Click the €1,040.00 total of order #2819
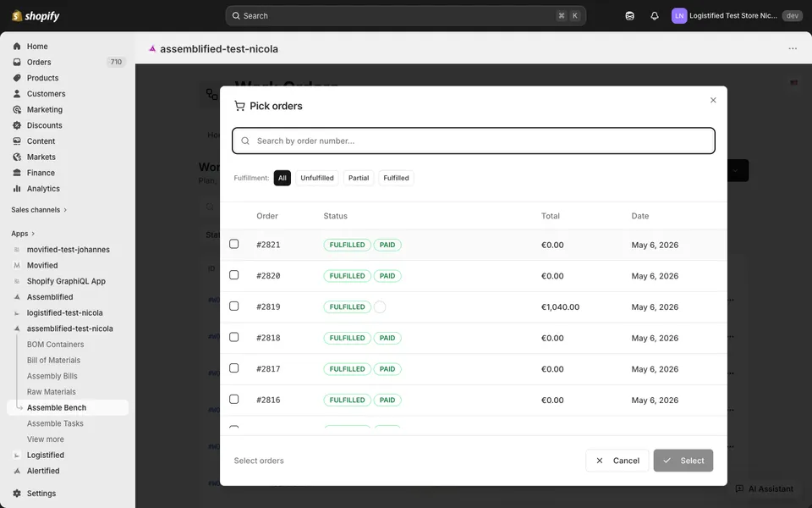This screenshot has width=812, height=508. 560,306
